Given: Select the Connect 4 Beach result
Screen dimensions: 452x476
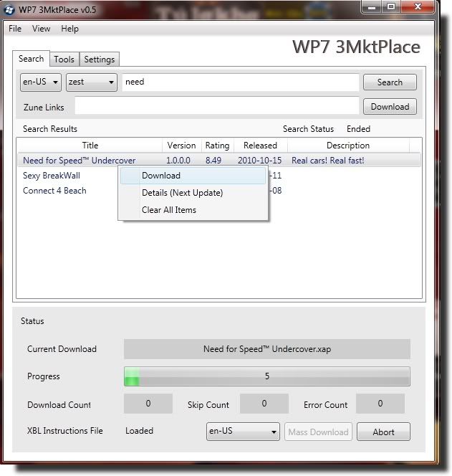Looking at the screenshot, I should pyautogui.click(x=54, y=191).
